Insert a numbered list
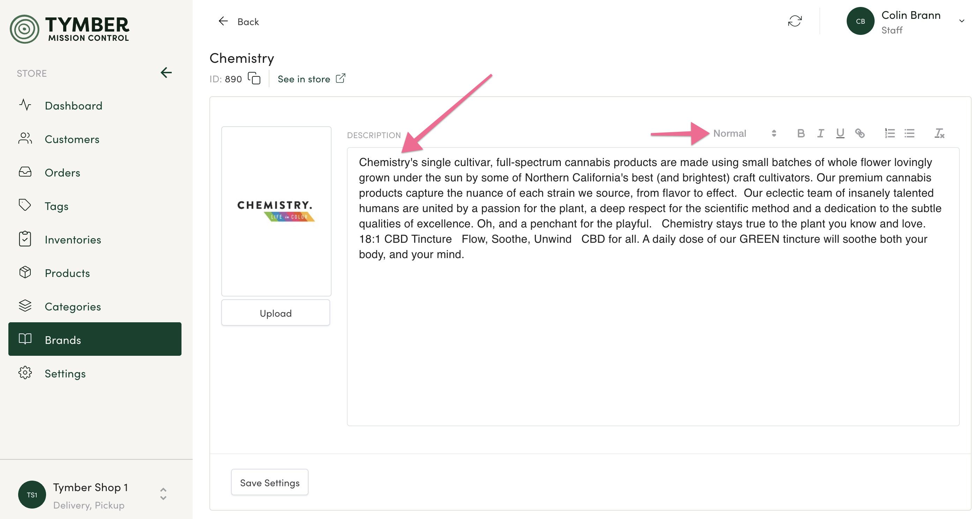The height and width of the screenshot is (519, 980). coord(890,133)
